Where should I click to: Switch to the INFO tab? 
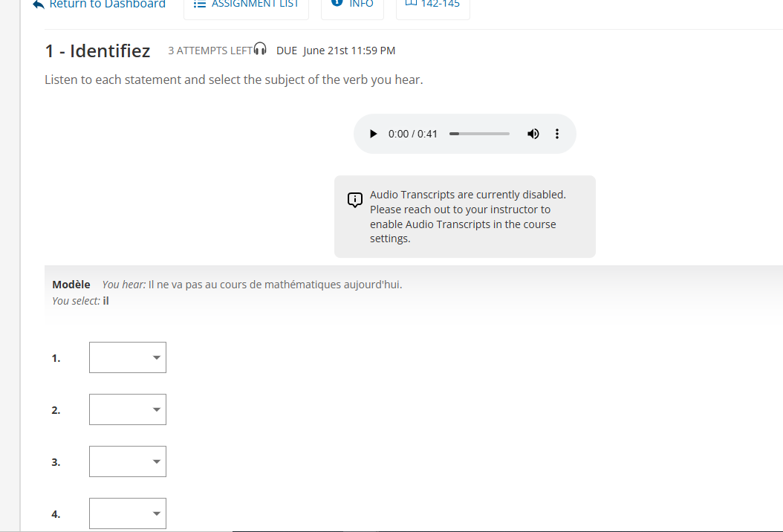[x=352, y=4]
